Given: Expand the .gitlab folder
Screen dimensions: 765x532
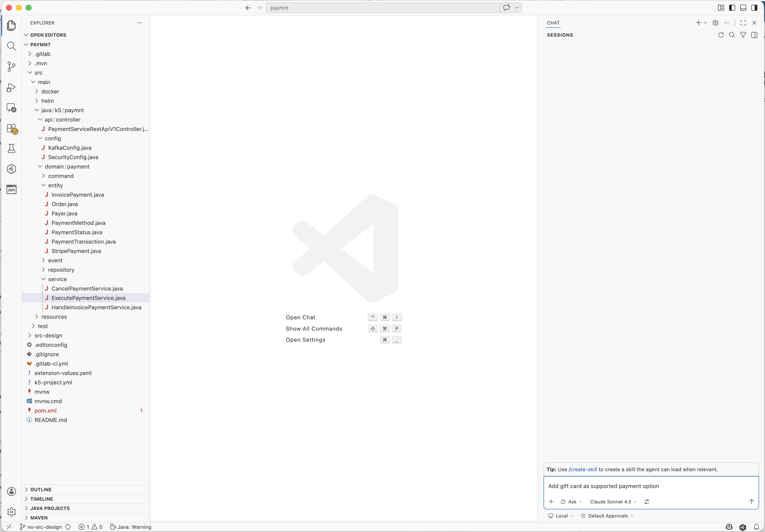Looking at the screenshot, I should (86, 54).
